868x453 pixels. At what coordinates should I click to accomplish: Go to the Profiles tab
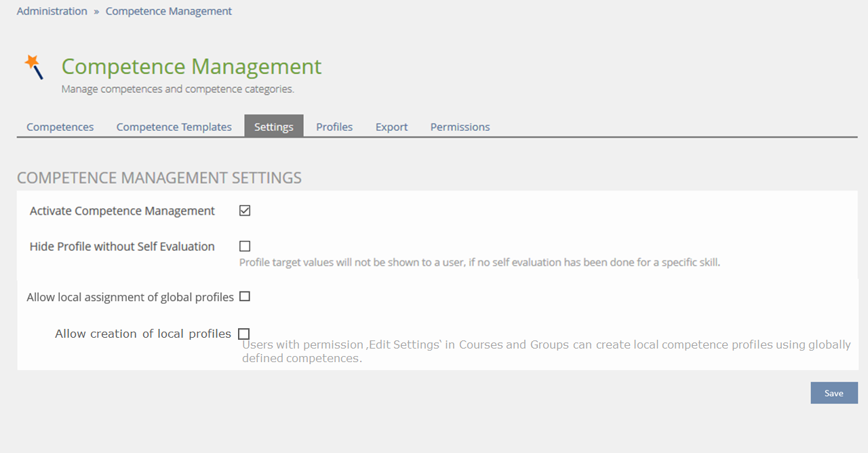click(x=334, y=127)
